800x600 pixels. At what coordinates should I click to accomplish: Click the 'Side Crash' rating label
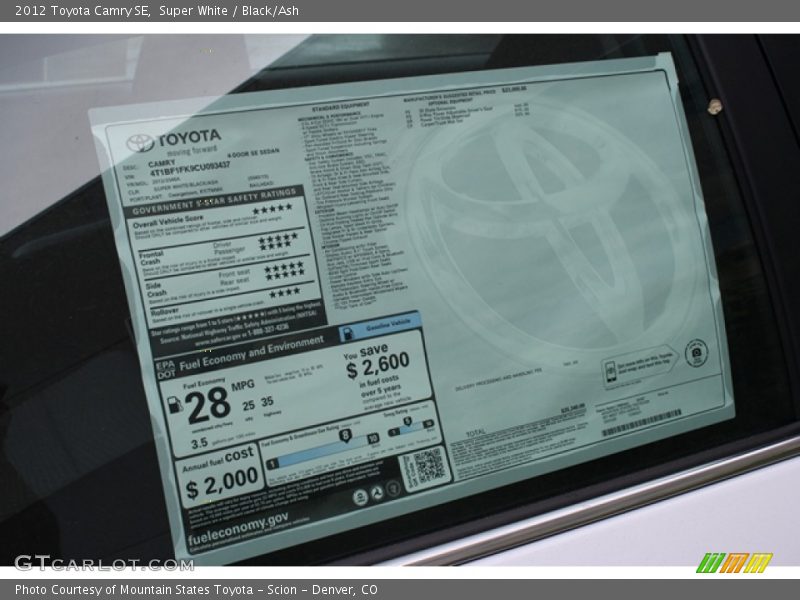(156, 290)
